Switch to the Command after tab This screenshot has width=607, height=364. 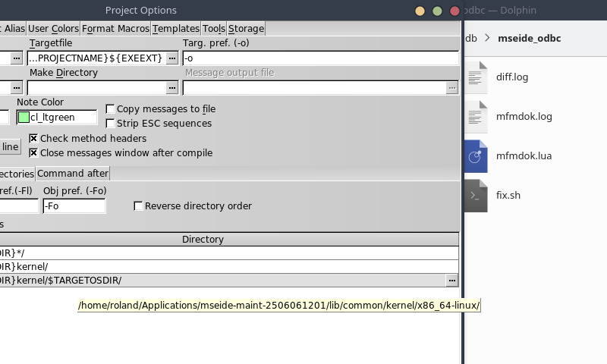click(73, 174)
